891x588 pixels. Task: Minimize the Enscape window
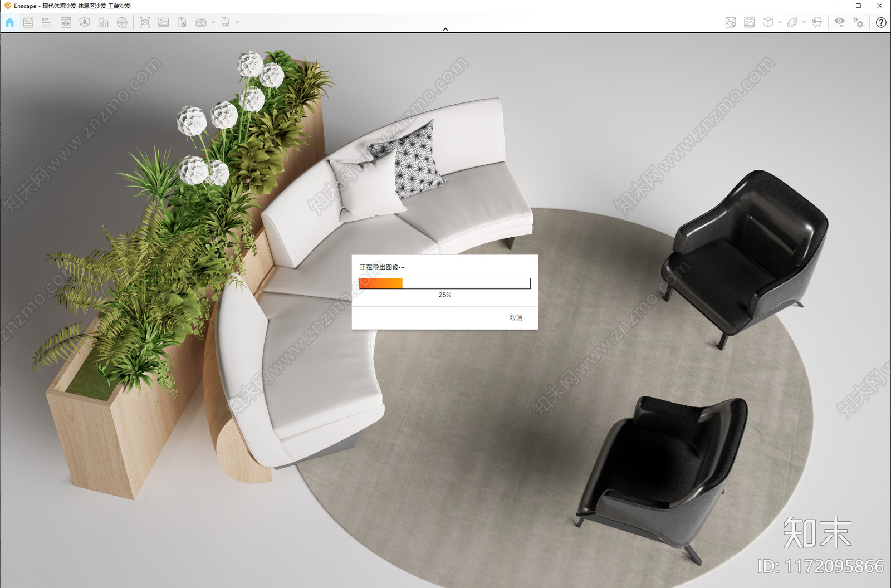pos(837,6)
